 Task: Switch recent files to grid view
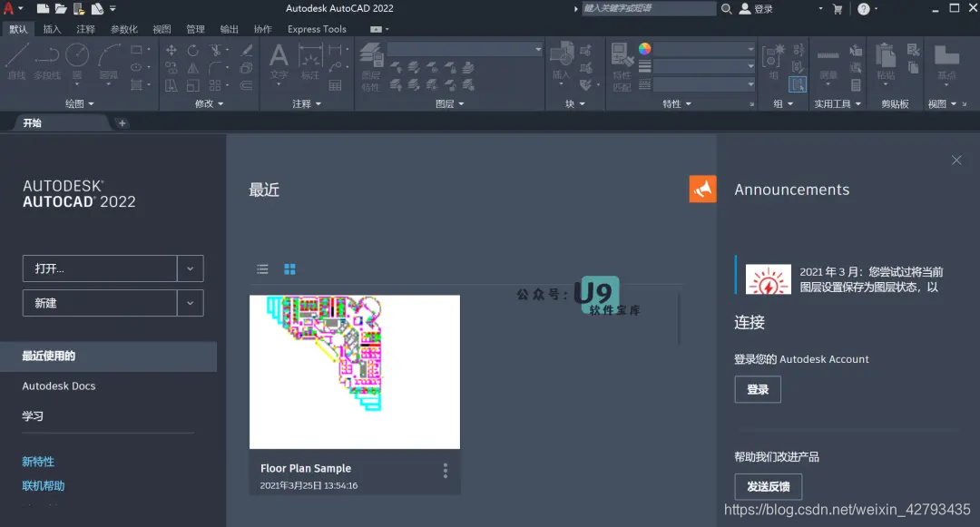pyautogui.click(x=290, y=269)
